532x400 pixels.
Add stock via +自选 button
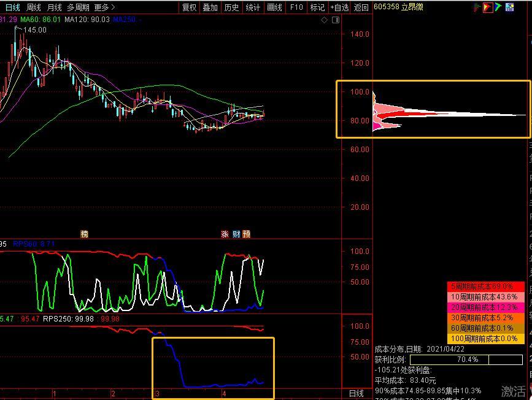tap(339, 7)
